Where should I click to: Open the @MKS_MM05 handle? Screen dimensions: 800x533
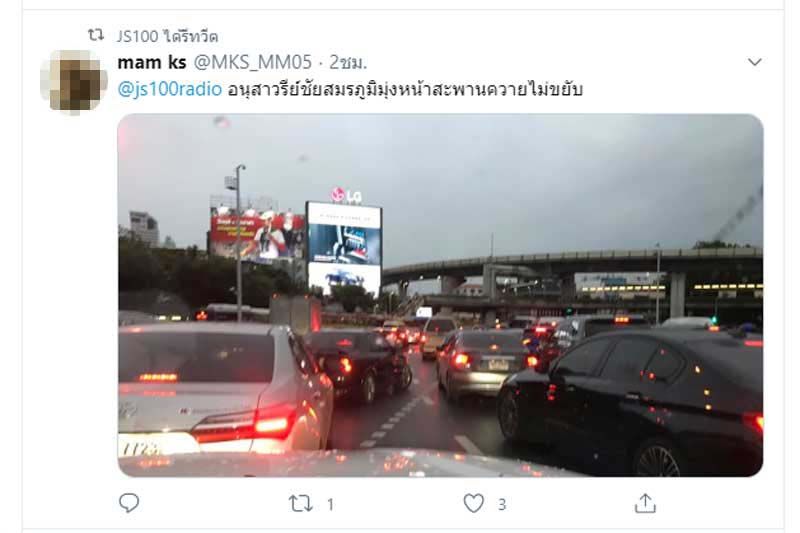click(253, 62)
